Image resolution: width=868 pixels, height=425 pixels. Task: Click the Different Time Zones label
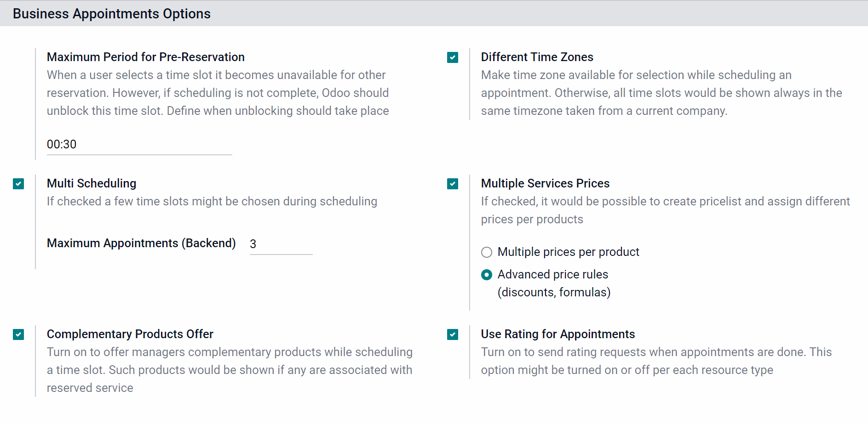(x=537, y=57)
